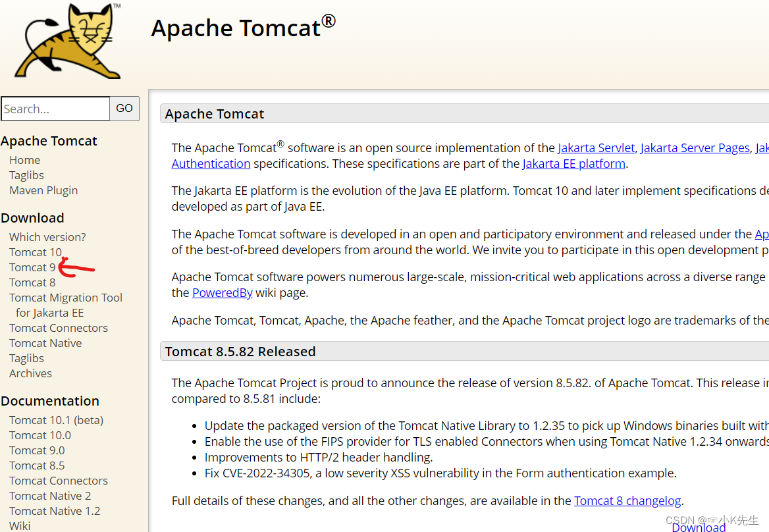This screenshot has width=769, height=532.
Task: Open the Tomcat 8 changelog link
Action: tap(627, 501)
